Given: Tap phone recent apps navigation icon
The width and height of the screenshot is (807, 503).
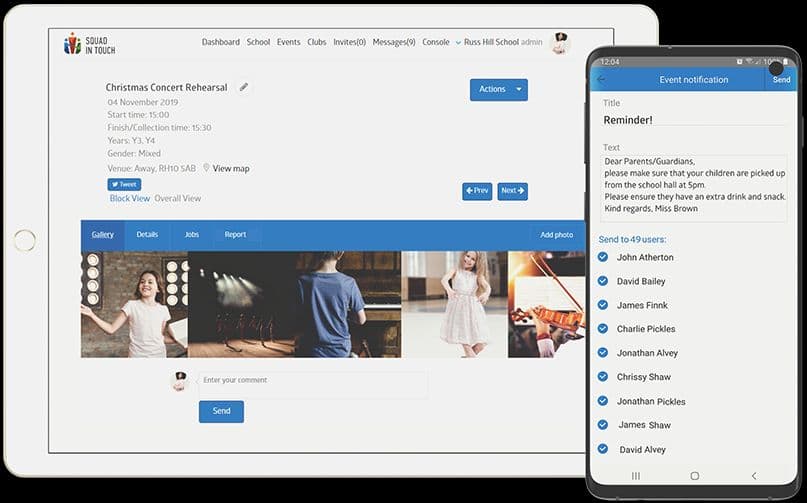Looking at the screenshot, I should pyautogui.click(x=636, y=476).
